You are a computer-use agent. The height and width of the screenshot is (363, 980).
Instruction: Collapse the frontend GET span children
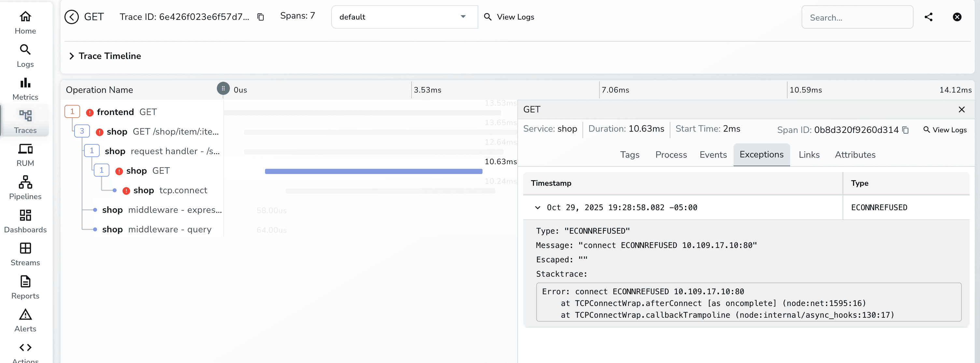(x=72, y=111)
